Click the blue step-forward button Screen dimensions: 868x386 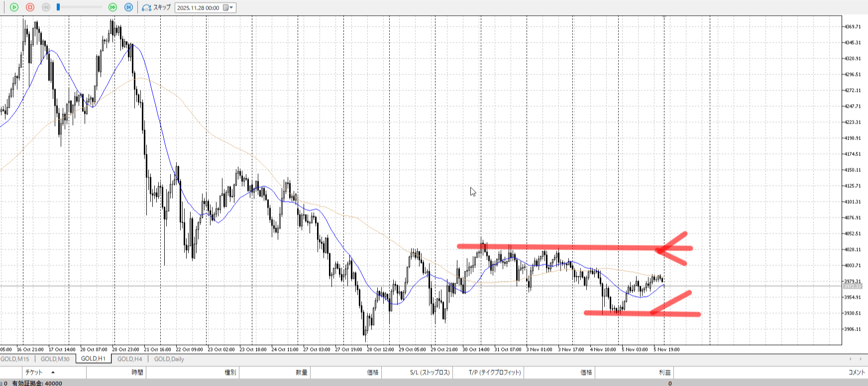point(128,7)
